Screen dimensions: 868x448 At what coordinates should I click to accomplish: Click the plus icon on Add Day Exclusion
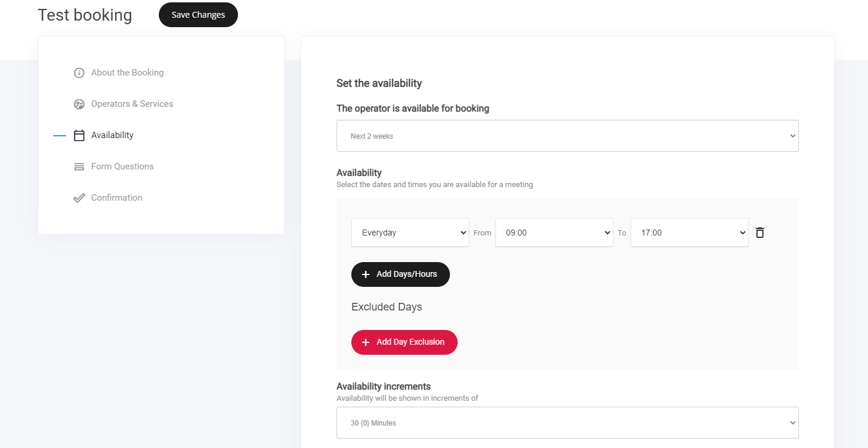click(x=366, y=342)
